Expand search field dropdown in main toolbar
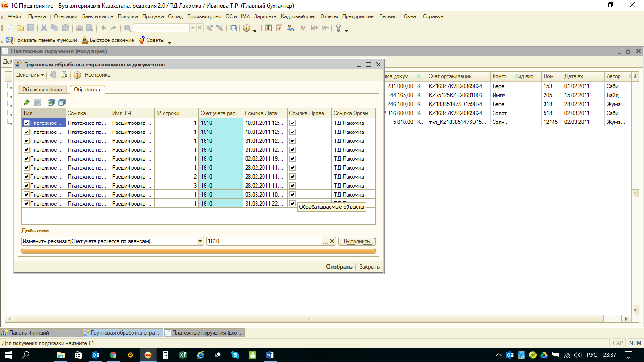 pyautogui.click(x=192, y=28)
